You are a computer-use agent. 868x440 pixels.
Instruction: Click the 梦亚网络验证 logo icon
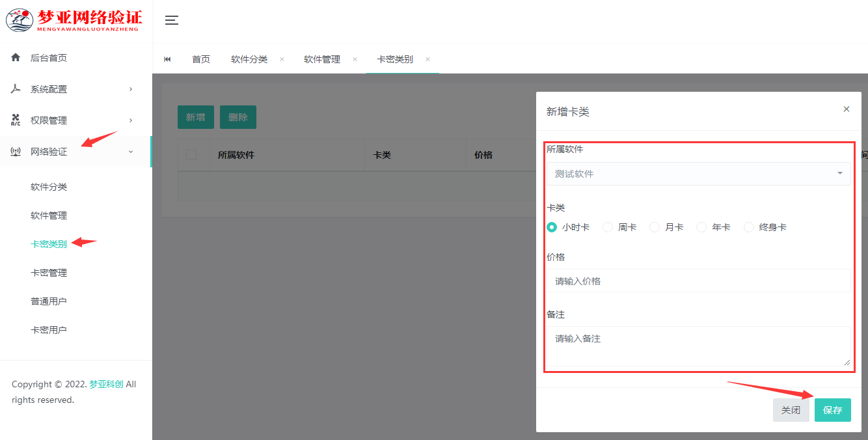click(x=20, y=20)
